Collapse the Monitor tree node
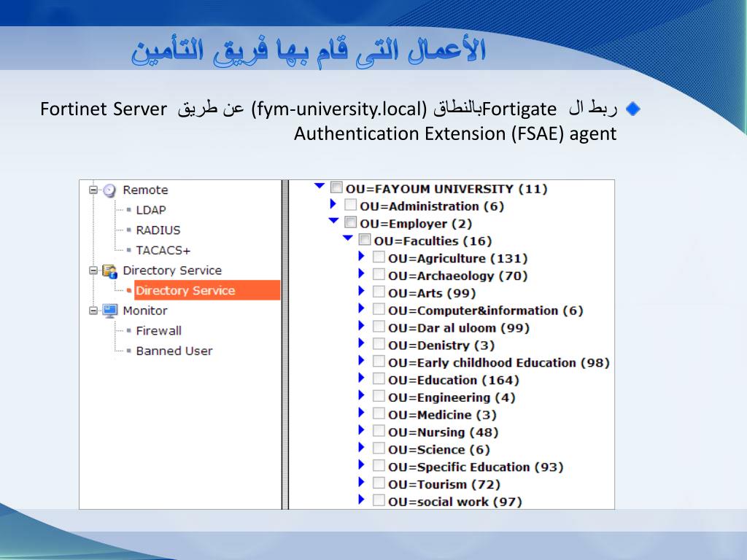This screenshot has width=747, height=560. pos(93,311)
